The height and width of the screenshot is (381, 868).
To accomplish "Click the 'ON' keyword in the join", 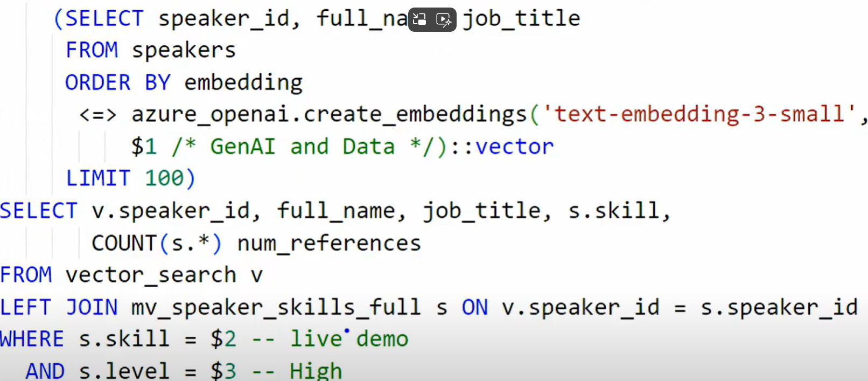I will (x=475, y=307).
